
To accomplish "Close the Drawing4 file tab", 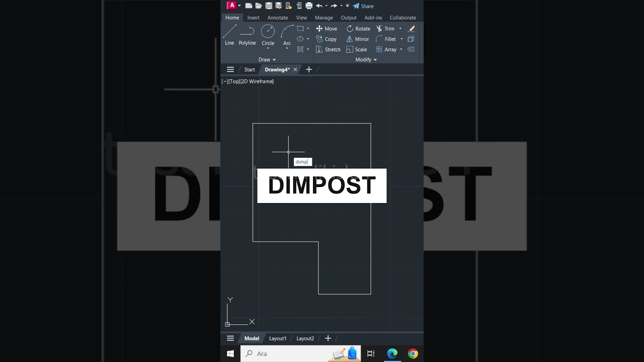I will 295,69.
